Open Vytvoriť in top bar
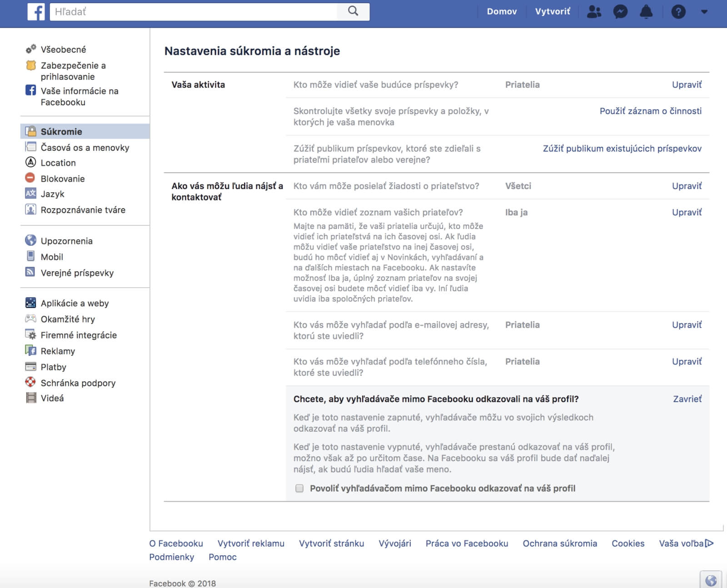 click(x=553, y=12)
